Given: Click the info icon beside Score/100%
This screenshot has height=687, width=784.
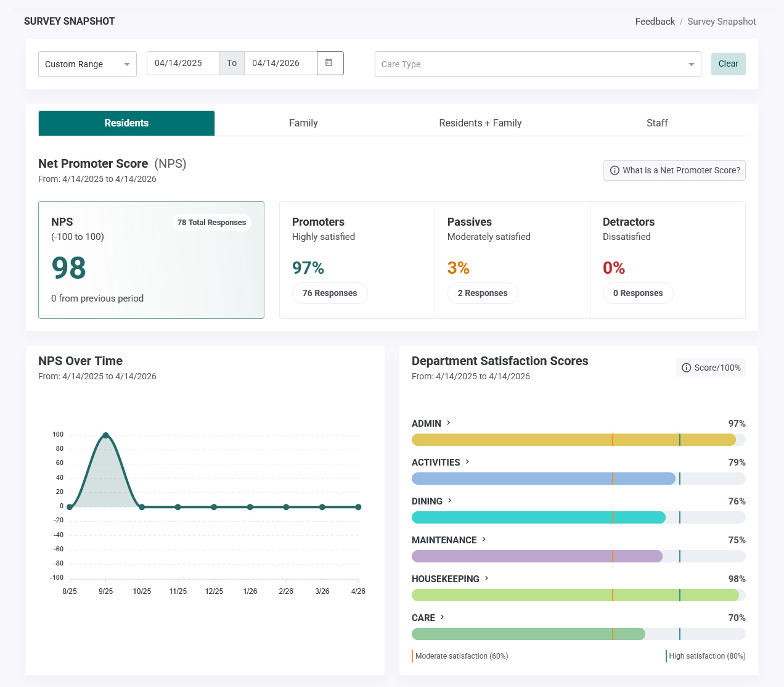Looking at the screenshot, I should [x=686, y=368].
